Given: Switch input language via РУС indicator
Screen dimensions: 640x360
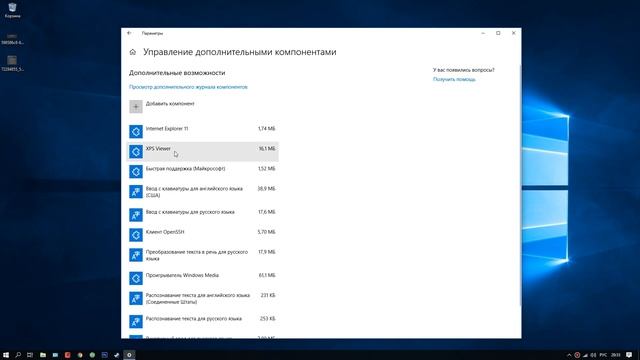Looking at the screenshot, I should pos(603,355).
